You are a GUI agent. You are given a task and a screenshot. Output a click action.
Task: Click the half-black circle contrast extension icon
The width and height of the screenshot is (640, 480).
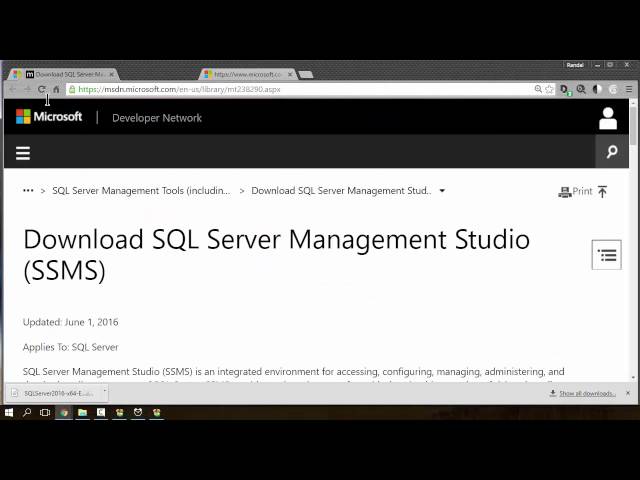[x=597, y=89]
